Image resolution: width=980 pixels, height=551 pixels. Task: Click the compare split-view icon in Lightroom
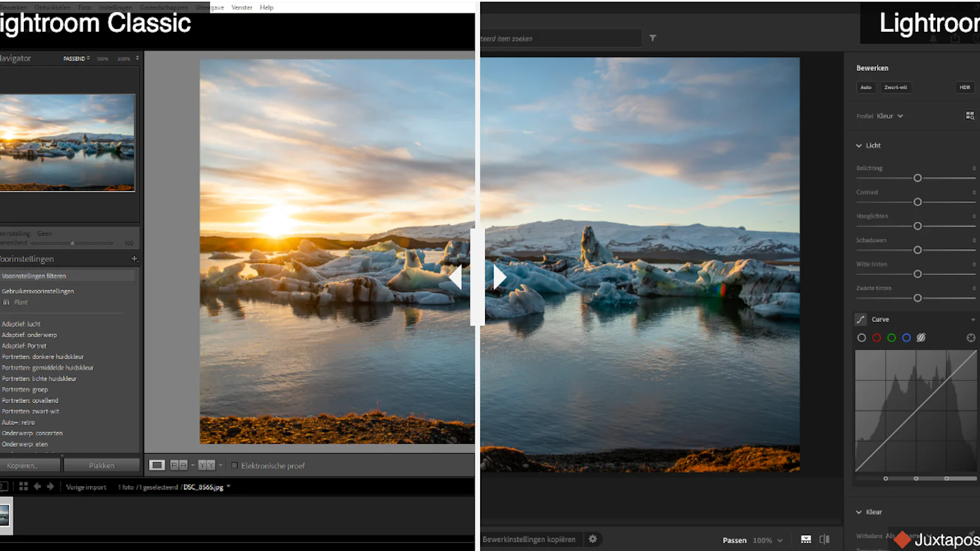click(x=824, y=539)
